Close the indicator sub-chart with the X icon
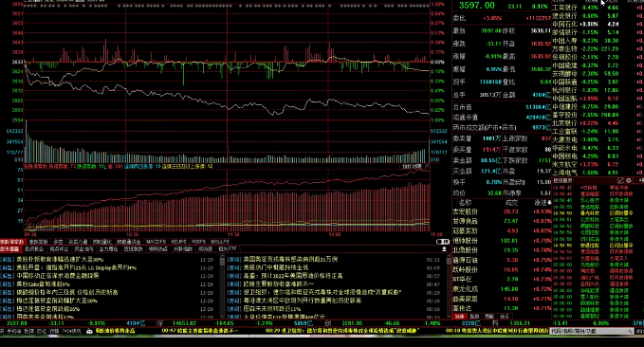 pyautogui.click(x=427, y=166)
